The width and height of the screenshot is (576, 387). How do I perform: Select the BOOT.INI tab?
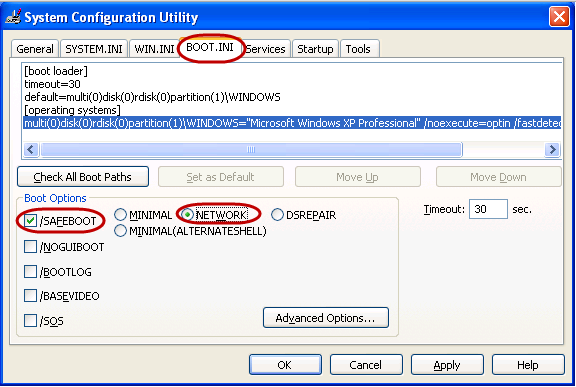pyautogui.click(x=210, y=47)
